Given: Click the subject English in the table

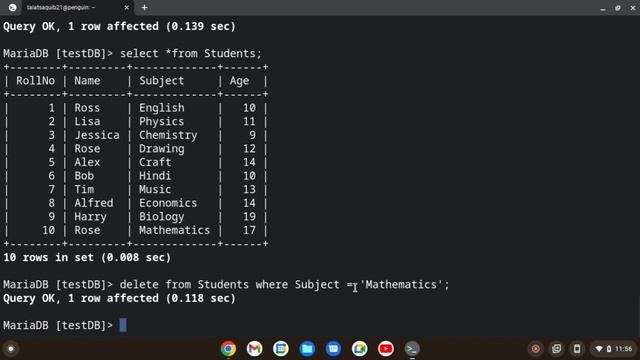Looking at the screenshot, I should point(162,108).
